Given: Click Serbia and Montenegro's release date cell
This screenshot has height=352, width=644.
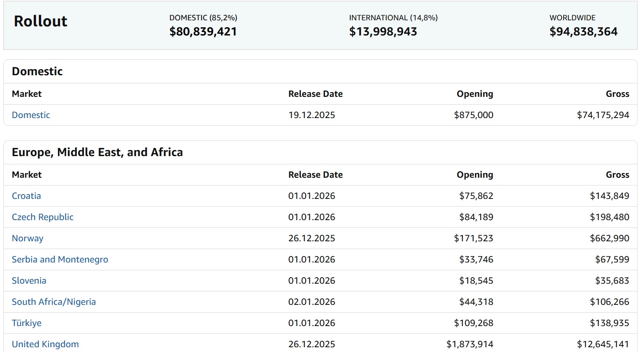Looking at the screenshot, I should tap(312, 259).
